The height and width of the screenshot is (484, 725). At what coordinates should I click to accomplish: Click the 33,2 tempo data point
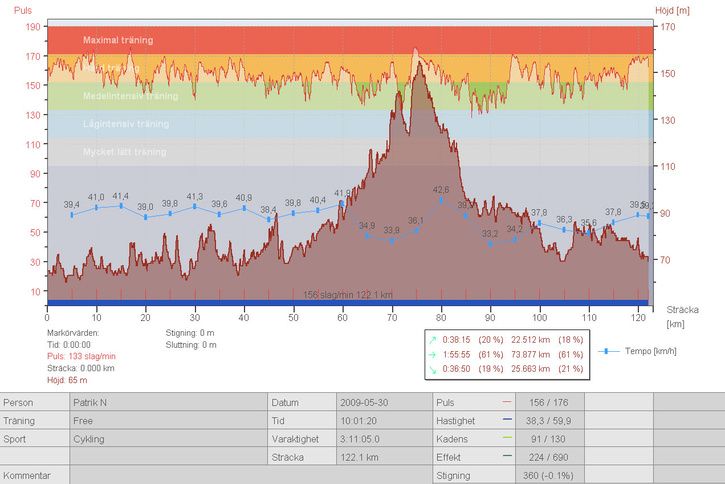point(490,244)
